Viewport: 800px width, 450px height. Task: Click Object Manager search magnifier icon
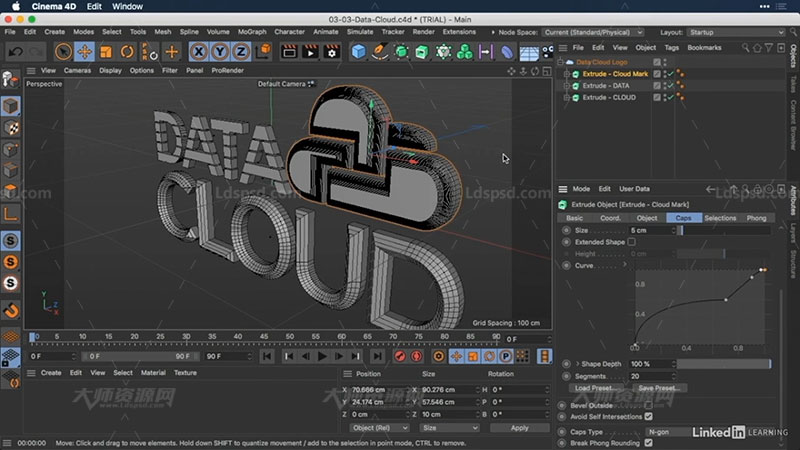[x=745, y=48]
